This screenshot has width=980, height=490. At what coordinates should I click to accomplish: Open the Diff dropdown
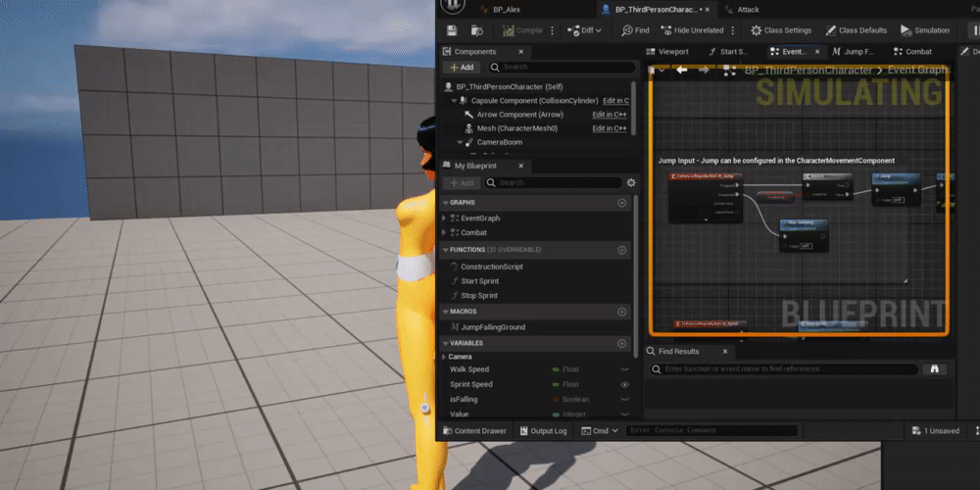(x=584, y=30)
